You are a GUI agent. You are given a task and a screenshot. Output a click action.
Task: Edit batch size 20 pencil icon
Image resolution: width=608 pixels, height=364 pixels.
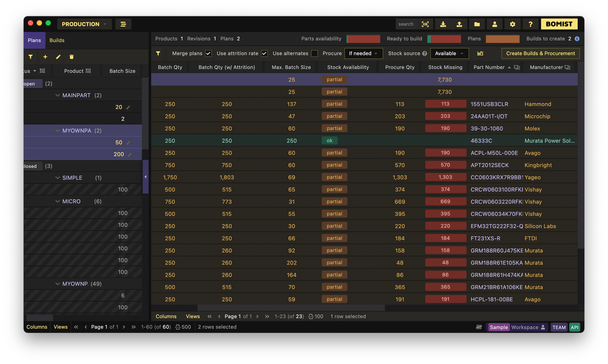(x=128, y=108)
